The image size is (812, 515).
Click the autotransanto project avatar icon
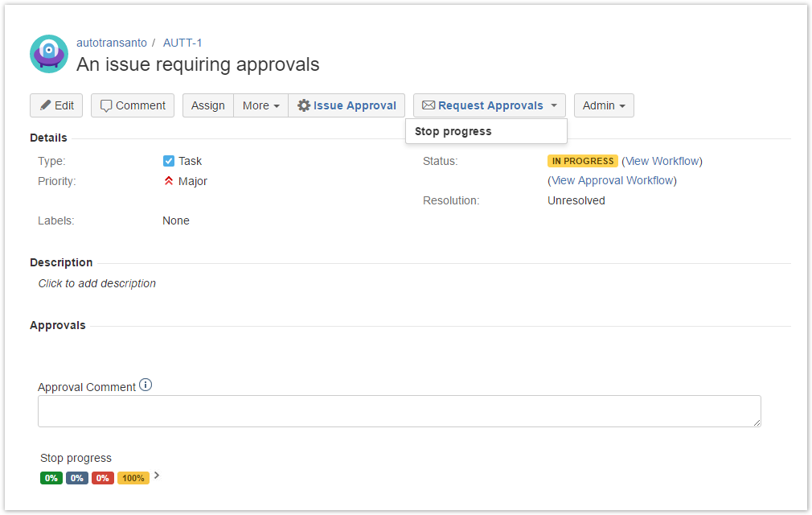(x=48, y=54)
